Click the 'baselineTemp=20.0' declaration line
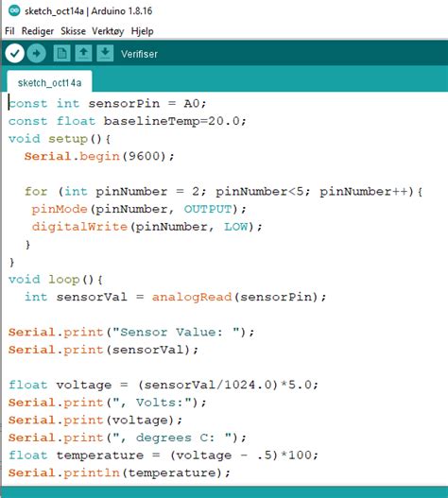Image resolution: width=448 pixels, height=498 pixels. 128,121
